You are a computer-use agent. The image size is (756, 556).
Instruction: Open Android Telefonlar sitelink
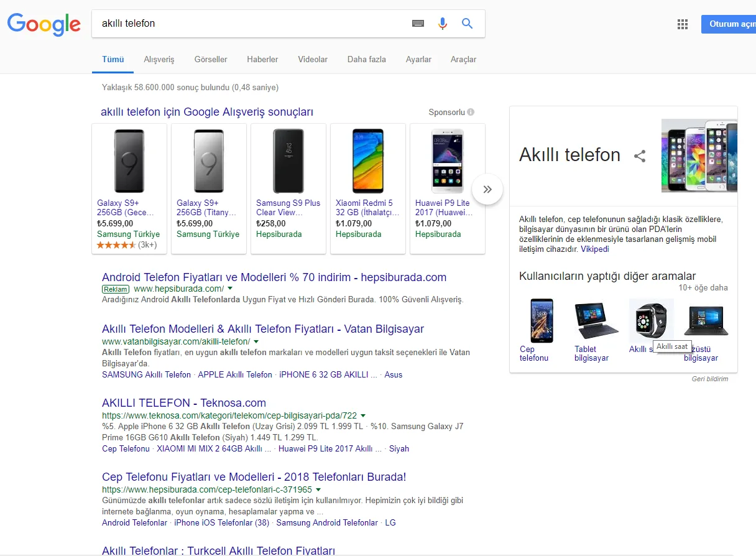[135, 522]
